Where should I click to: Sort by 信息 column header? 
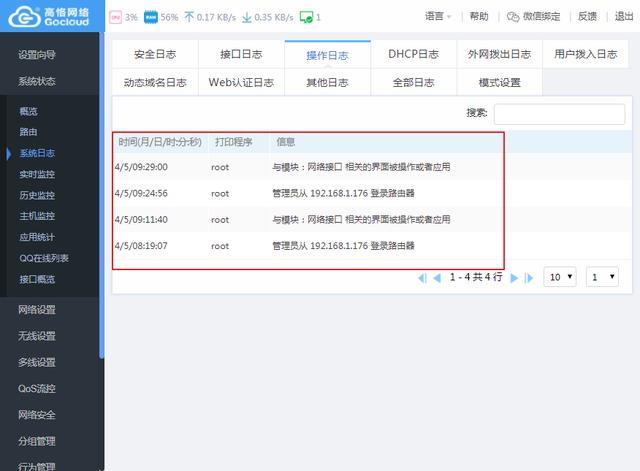(286, 142)
